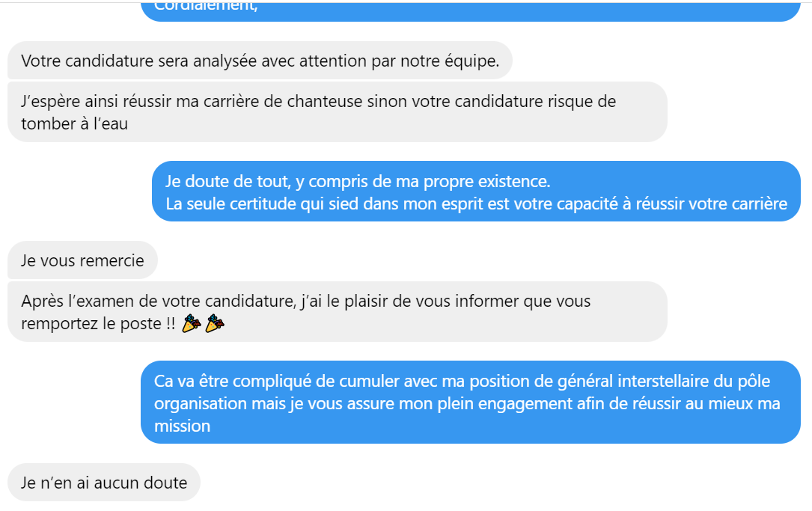Image resolution: width=812 pixels, height=511 pixels.
Task: Click the partially visible 'Cordialement,' blue bubble
Action: (470, 10)
